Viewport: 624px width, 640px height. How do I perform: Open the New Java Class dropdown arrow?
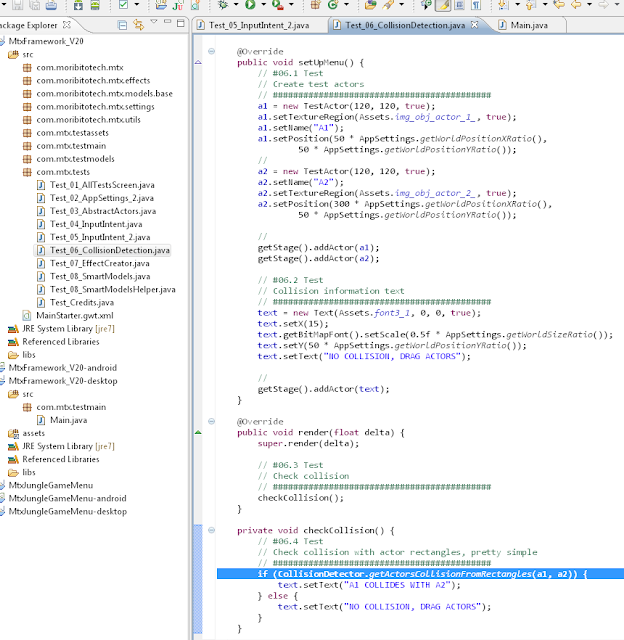[346, 4]
